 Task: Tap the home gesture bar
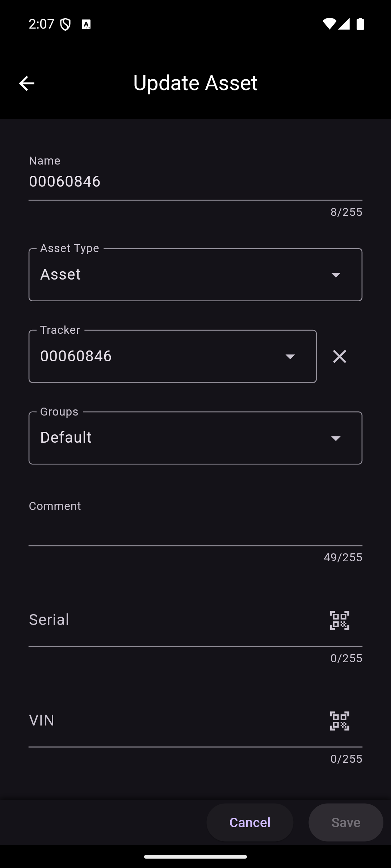click(x=195, y=856)
